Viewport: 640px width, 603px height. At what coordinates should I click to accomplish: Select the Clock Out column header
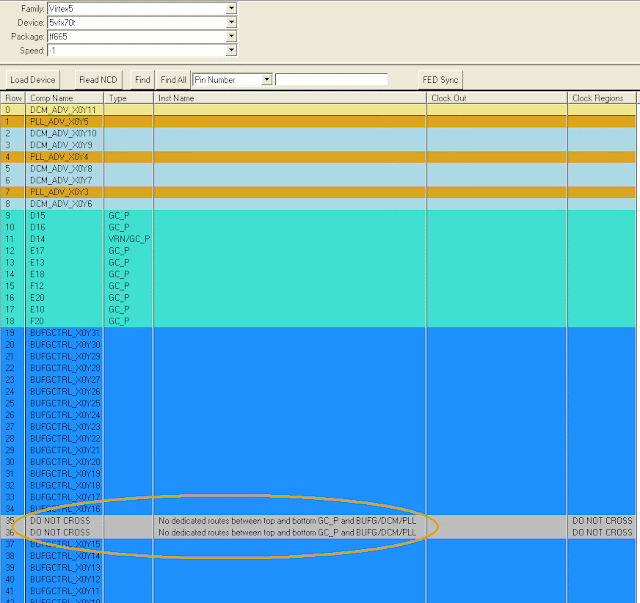(497, 98)
